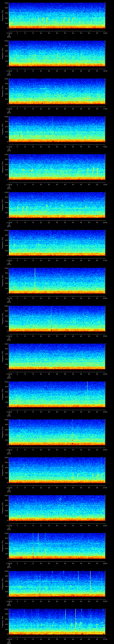114x644 pixels.
Task: Click the 19:00 end time label
Action: (x=105, y=184)
